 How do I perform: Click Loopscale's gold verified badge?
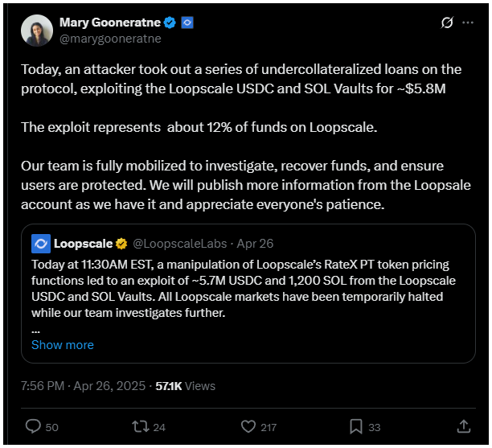click(x=121, y=242)
